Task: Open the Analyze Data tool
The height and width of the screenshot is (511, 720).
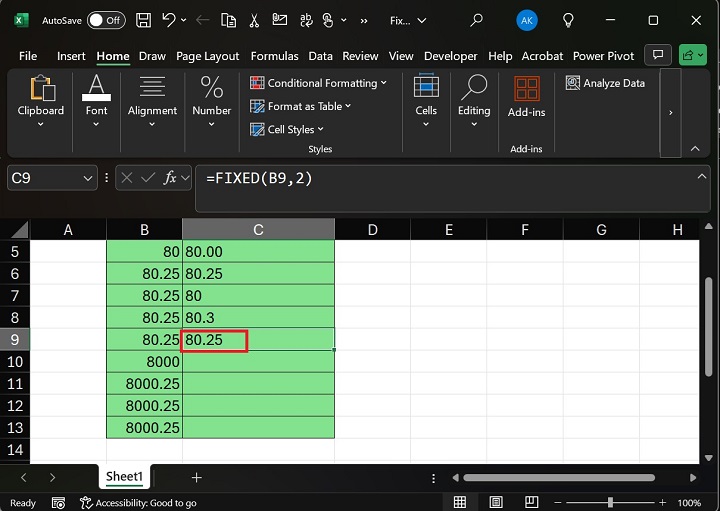Action: tap(606, 83)
